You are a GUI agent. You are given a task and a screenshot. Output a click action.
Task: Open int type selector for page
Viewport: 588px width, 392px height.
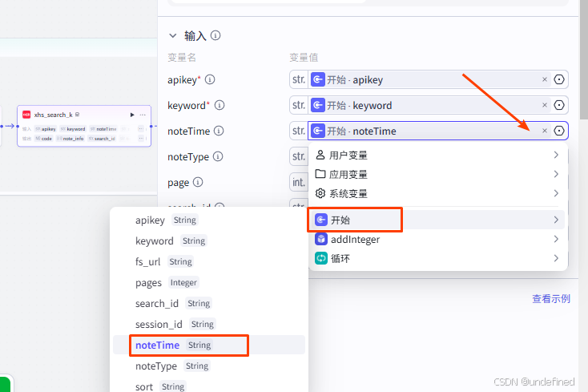tap(299, 182)
